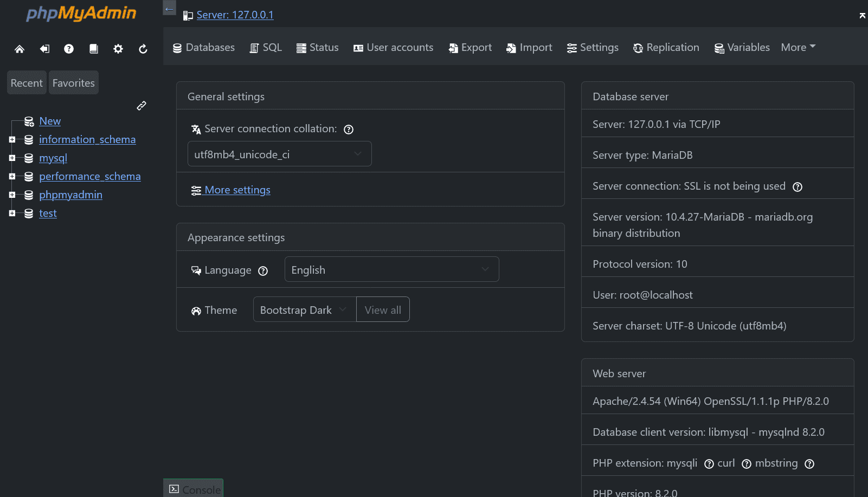Click the text 'Server type: MariaDB'
The image size is (868, 497).
642,155
